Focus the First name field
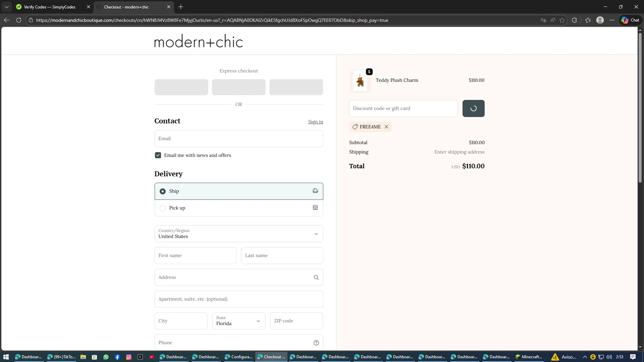Image resolution: width=644 pixels, height=362 pixels. click(195, 256)
